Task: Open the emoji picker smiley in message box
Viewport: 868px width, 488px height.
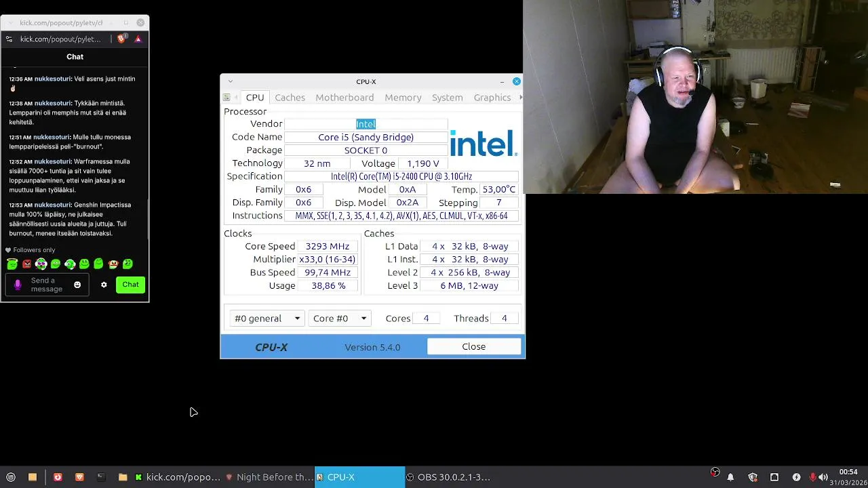Action: (x=77, y=285)
